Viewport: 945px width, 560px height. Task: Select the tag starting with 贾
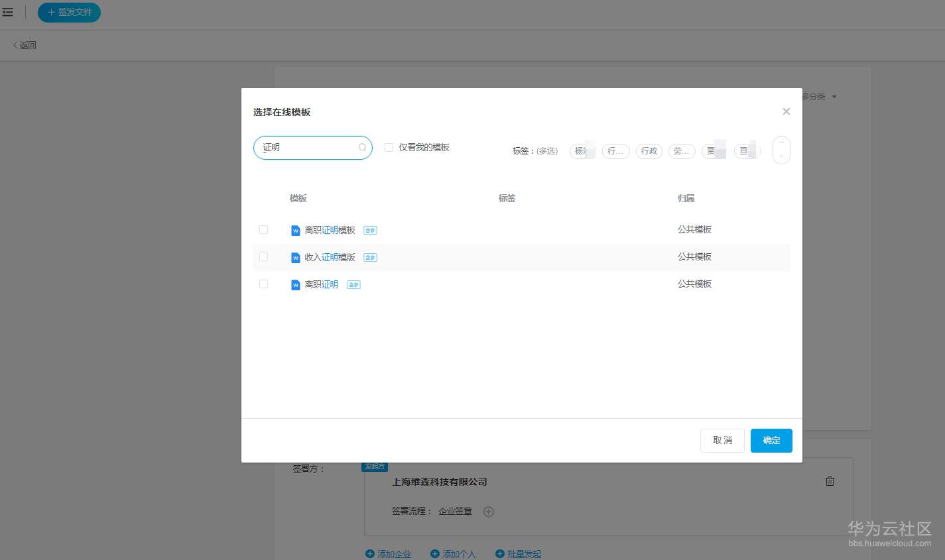pyautogui.click(x=714, y=151)
